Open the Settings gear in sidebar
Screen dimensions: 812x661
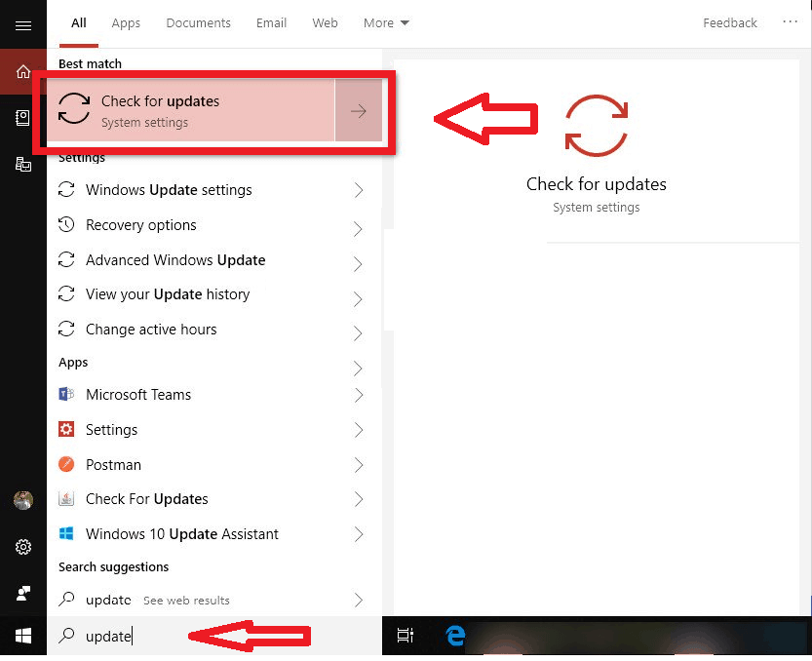click(23, 547)
